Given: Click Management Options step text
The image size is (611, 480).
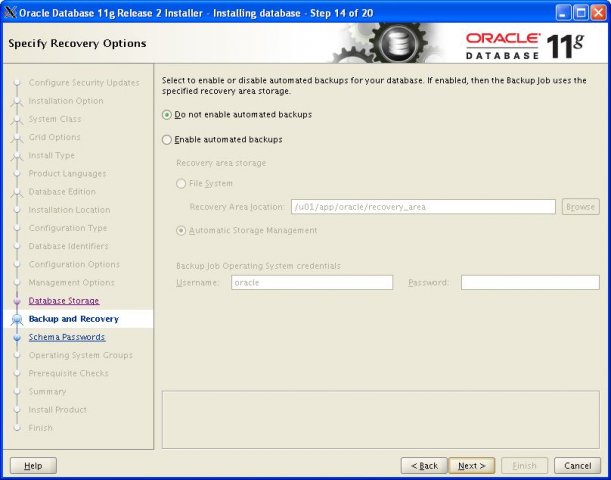Looking at the screenshot, I should 71,282.
